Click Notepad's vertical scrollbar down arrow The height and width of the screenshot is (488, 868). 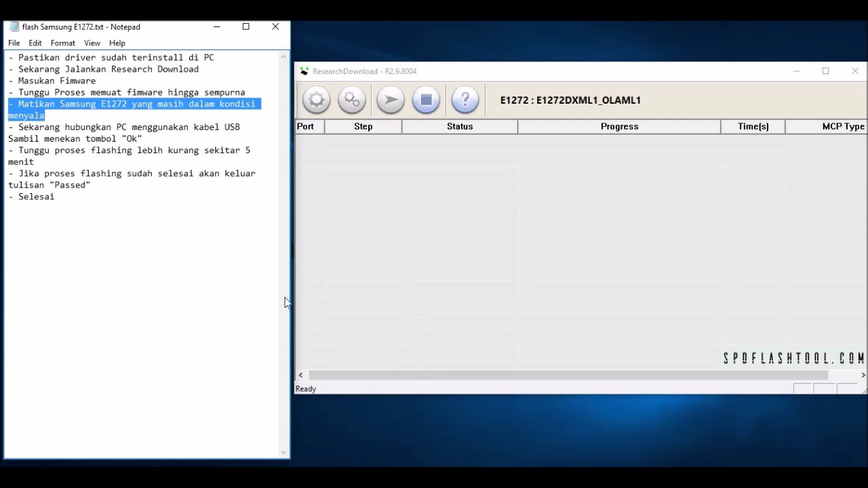pos(283,452)
